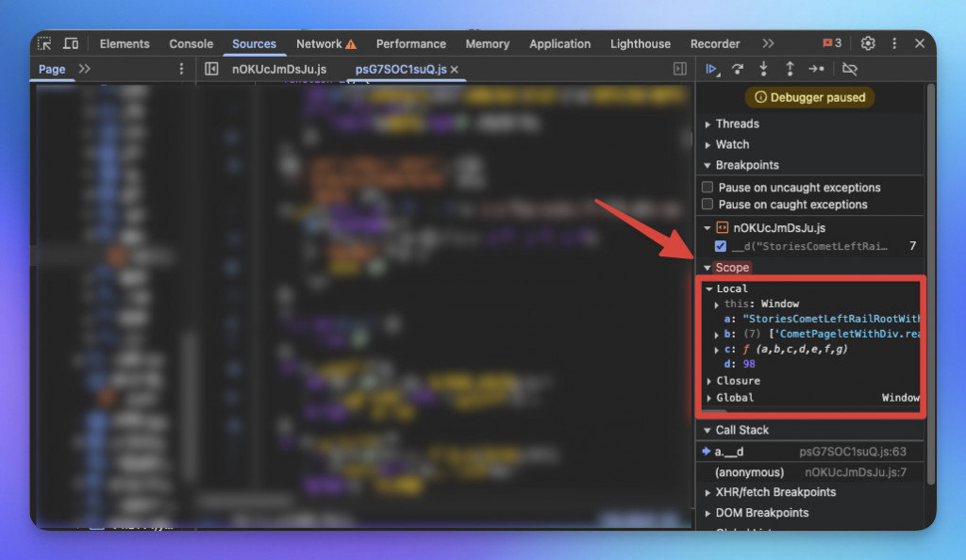Screen dimensions: 966x560
Task: Step out of current function
Action: [790, 69]
